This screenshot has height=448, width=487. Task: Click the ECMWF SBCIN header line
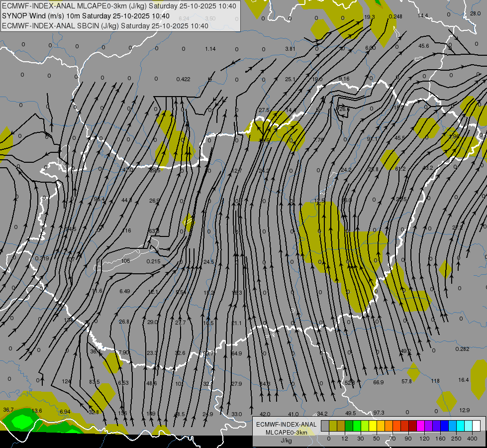click(x=105, y=26)
